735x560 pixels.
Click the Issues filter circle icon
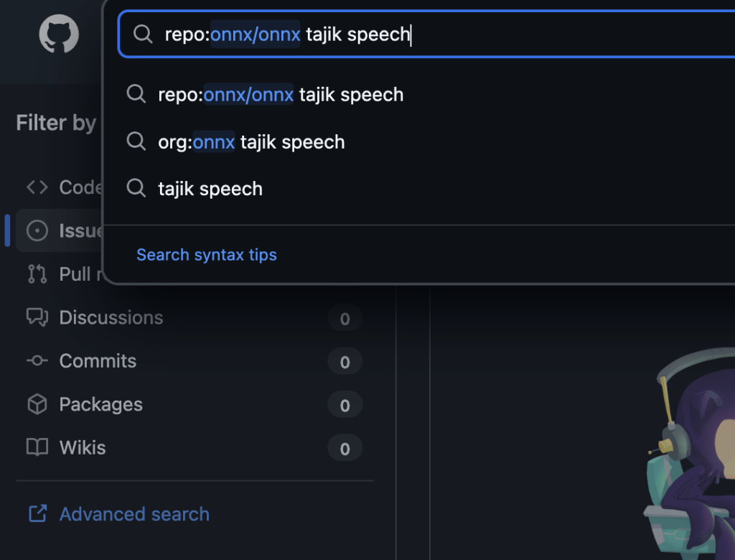pyautogui.click(x=37, y=230)
